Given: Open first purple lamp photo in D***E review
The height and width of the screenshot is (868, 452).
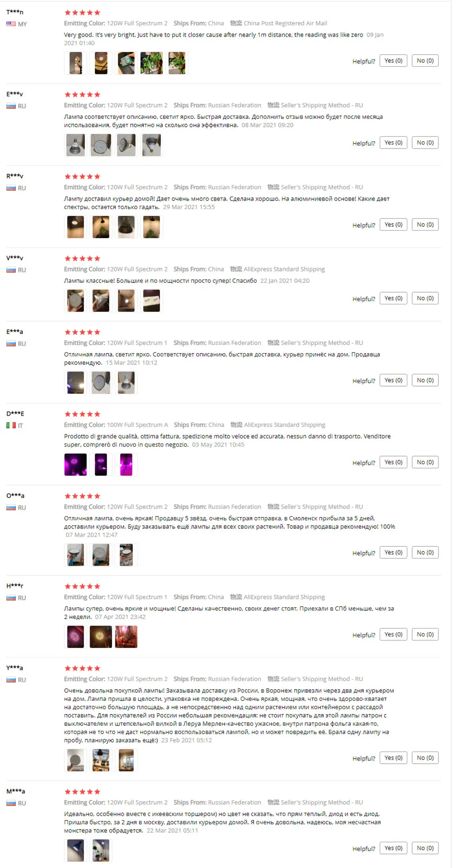Looking at the screenshot, I should (x=75, y=465).
